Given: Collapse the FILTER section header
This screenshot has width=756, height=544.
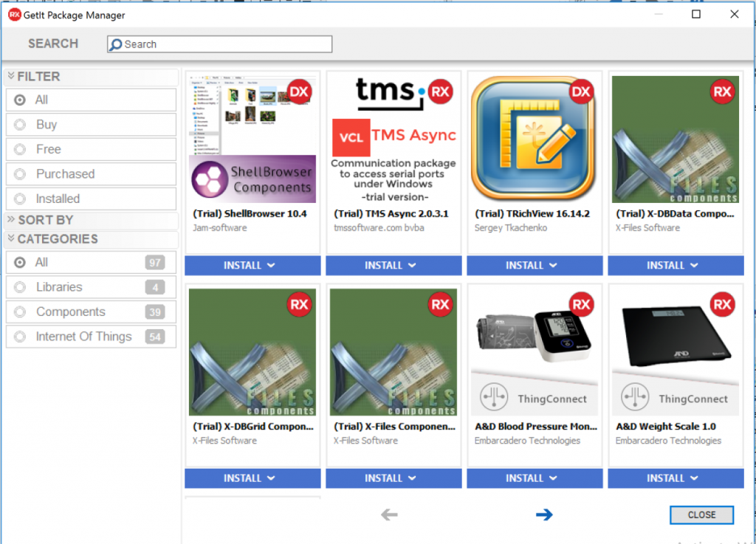Looking at the screenshot, I should 38,77.
